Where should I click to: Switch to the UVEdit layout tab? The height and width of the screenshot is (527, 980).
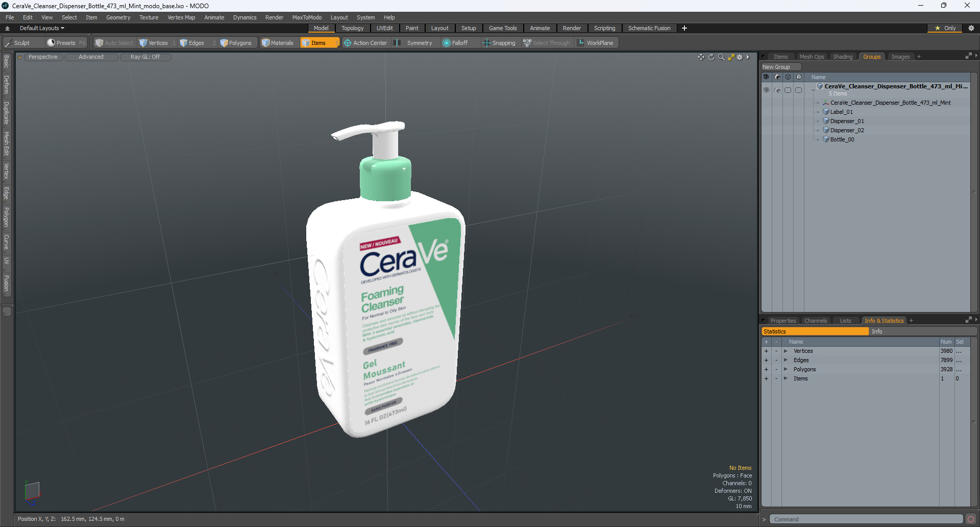click(x=384, y=28)
